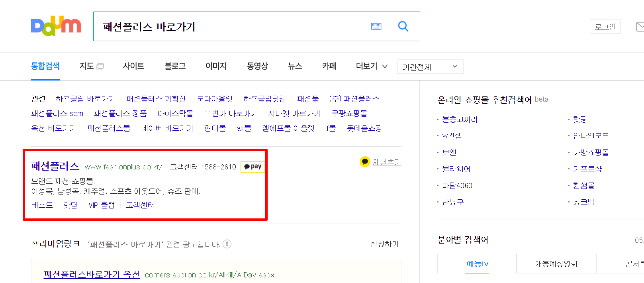Viewport: 644px width, 283px height.
Task: Click related search 아이스탁몰
Action: point(175,114)
